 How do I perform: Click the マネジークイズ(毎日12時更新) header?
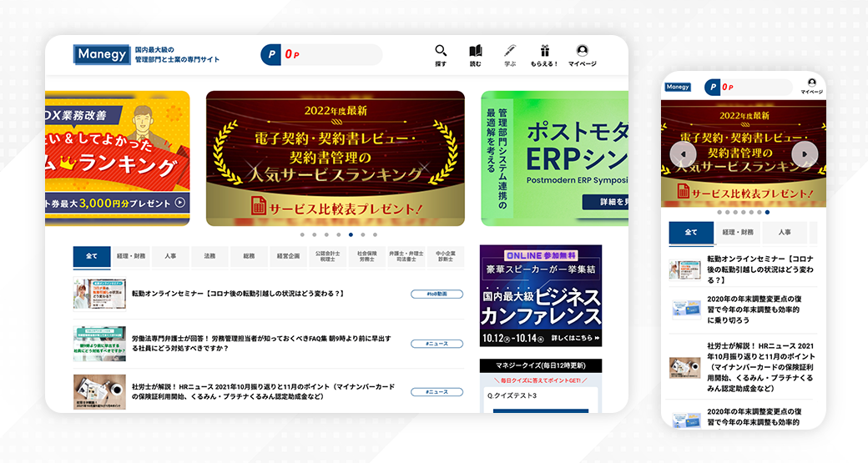pos(541,365)
